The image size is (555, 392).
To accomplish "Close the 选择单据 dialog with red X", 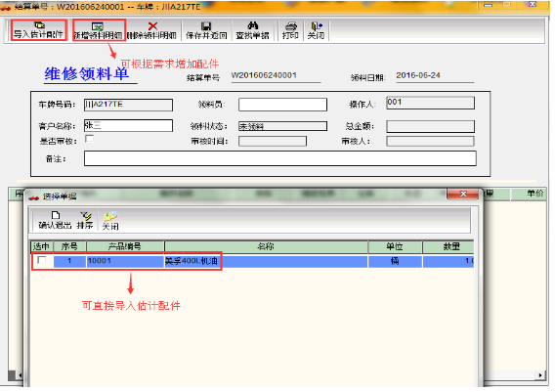I will pyautogui.click(x=463, y=195).
